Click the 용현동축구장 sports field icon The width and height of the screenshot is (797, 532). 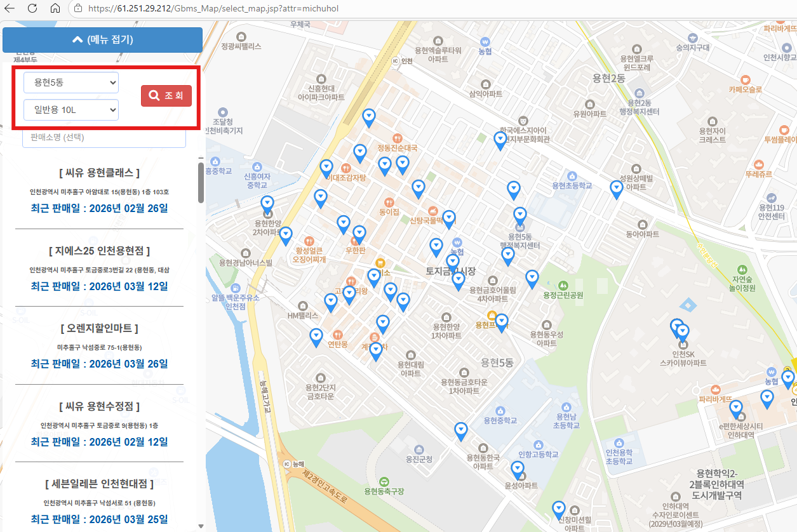click(x=384, y=481)
